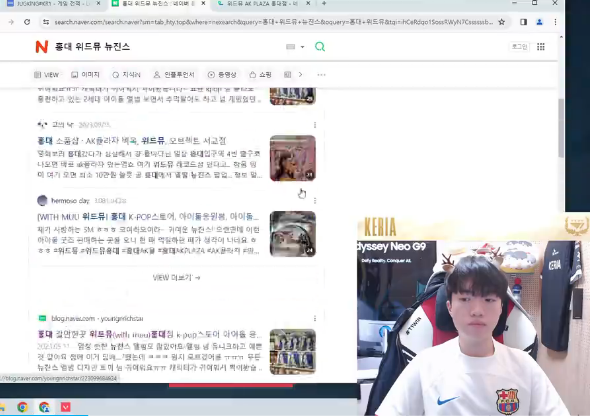590x417 pixels.
Task: Bookmark this page with the star icon
Action: pyautogui.click(x=502, y=22)
